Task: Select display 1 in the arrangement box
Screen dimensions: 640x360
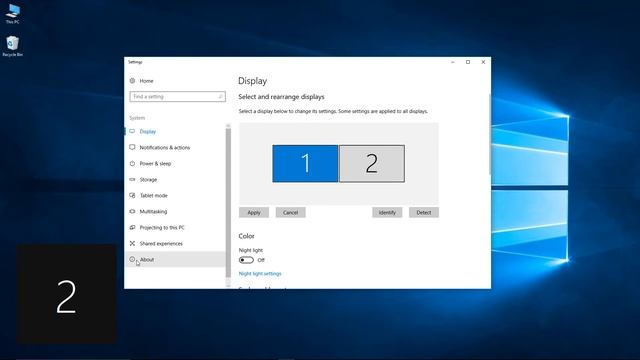Action: 305,163
